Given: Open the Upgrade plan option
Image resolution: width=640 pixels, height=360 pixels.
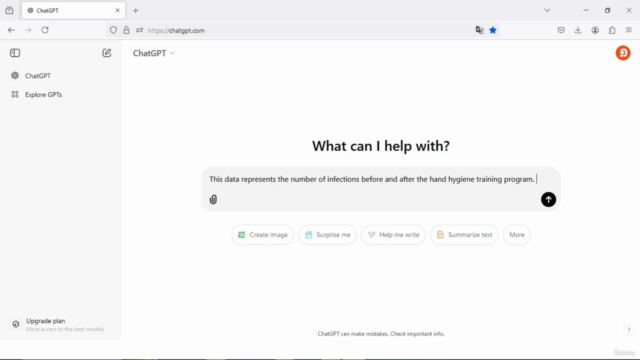Looking at the screenshot, I should point(60,324).
